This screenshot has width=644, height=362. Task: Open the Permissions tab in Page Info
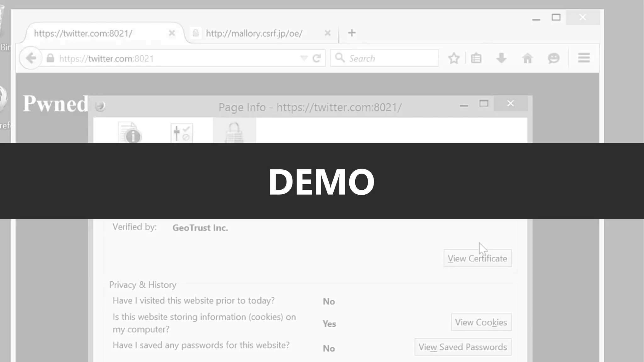(x=181, y=133)
